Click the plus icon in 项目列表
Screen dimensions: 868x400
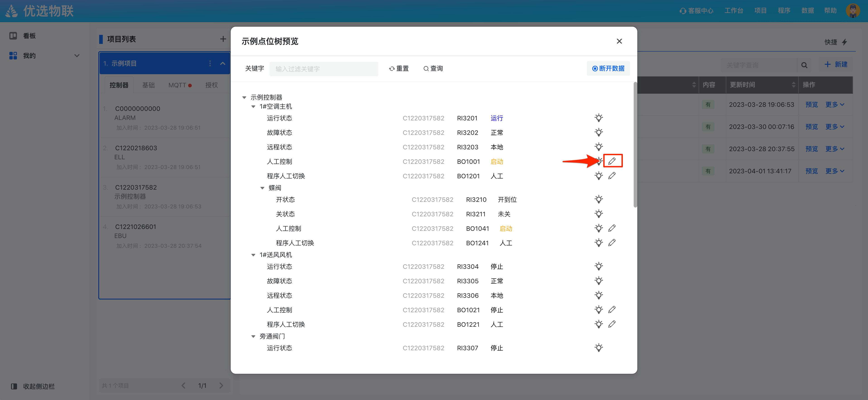pyautogui.click(x=223, y=39)
